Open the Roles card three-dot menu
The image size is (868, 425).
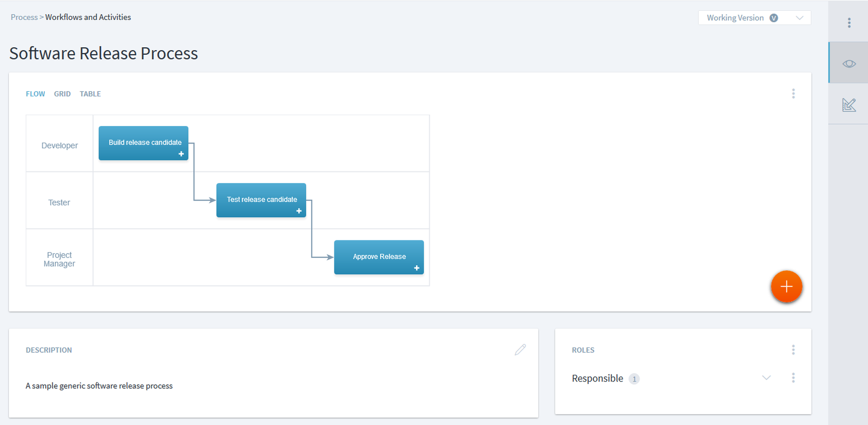[793, 349]
